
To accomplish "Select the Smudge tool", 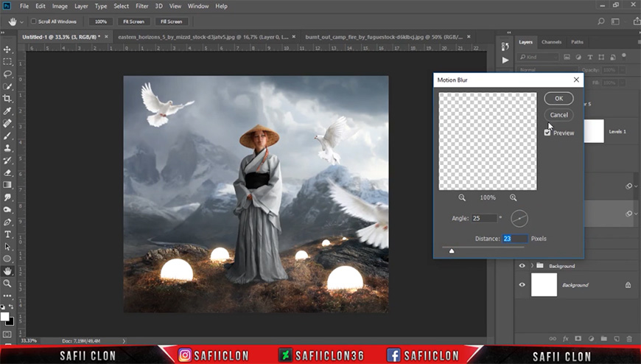I will [x=7, y=197].
